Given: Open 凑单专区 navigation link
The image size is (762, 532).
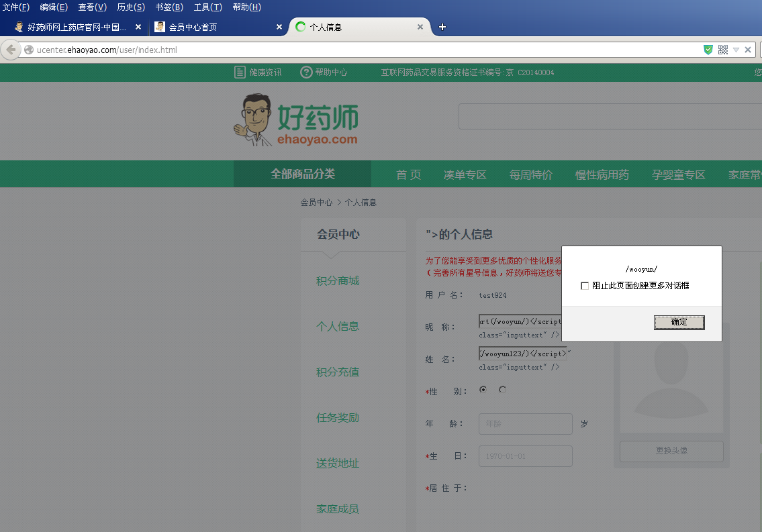Looking at the screenshot, I should 465,174.
